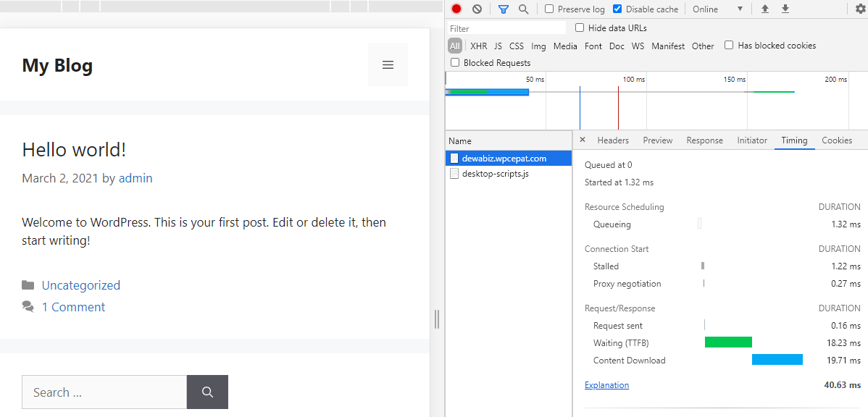Select desktop-scripts.js in the request list

click(x=495, y=174)
